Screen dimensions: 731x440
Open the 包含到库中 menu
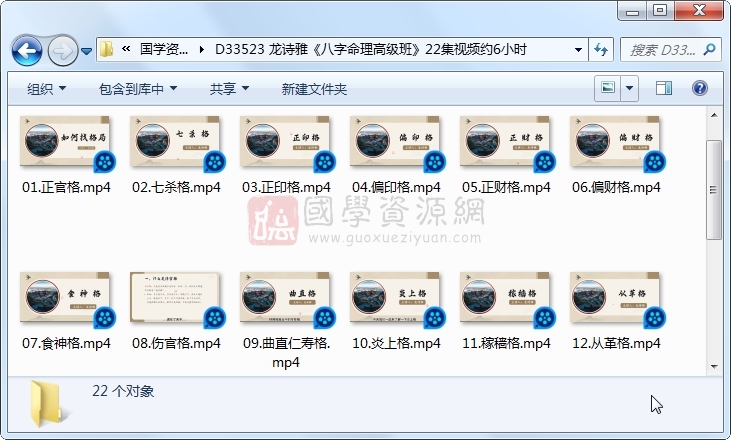coord(138,89)
